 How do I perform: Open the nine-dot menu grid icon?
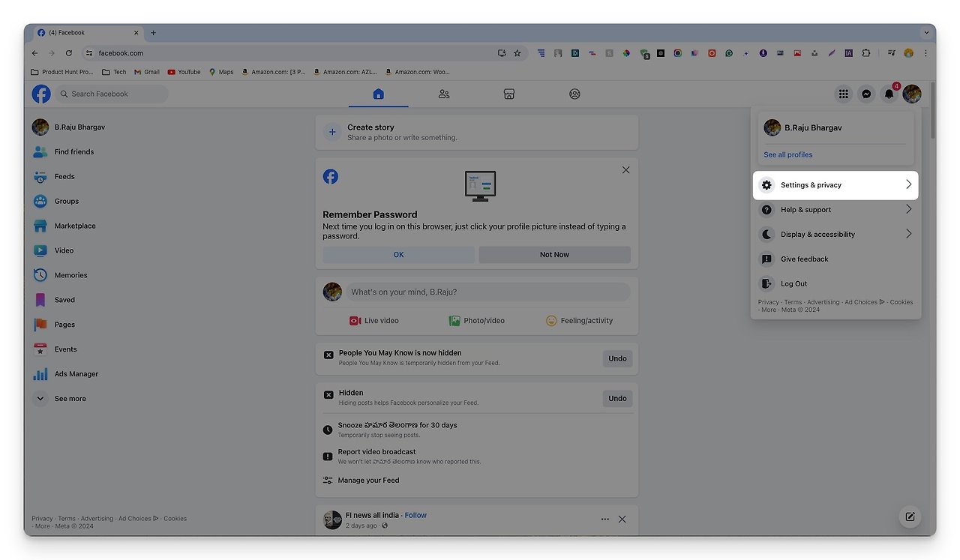click(844, 94)
